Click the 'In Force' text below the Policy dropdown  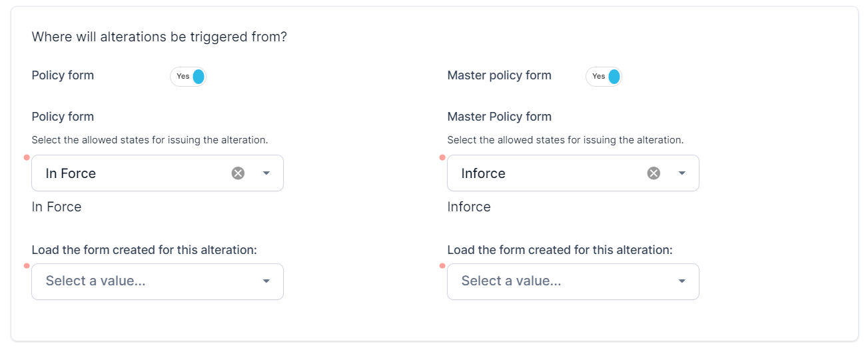(x=57, y=207)
